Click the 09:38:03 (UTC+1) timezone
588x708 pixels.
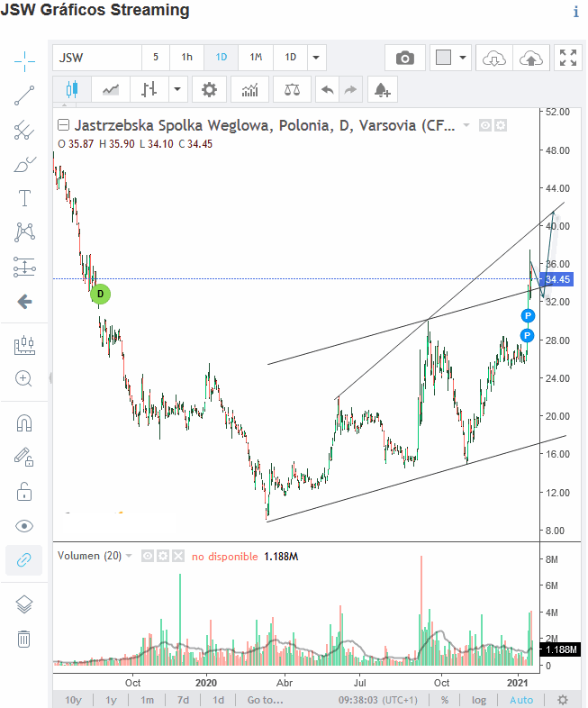coord(378,700)
